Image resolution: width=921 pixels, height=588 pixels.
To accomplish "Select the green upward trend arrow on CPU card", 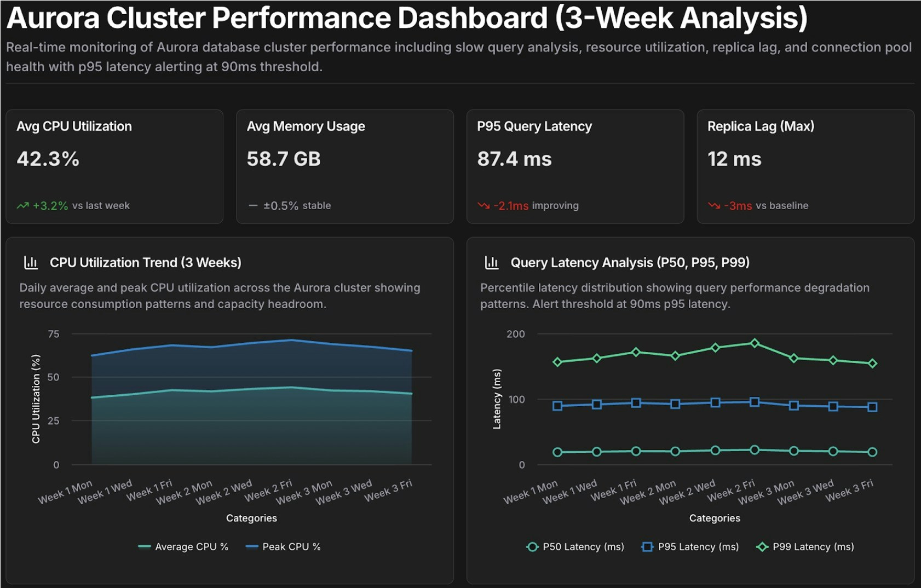I will (x=22, y=205).
